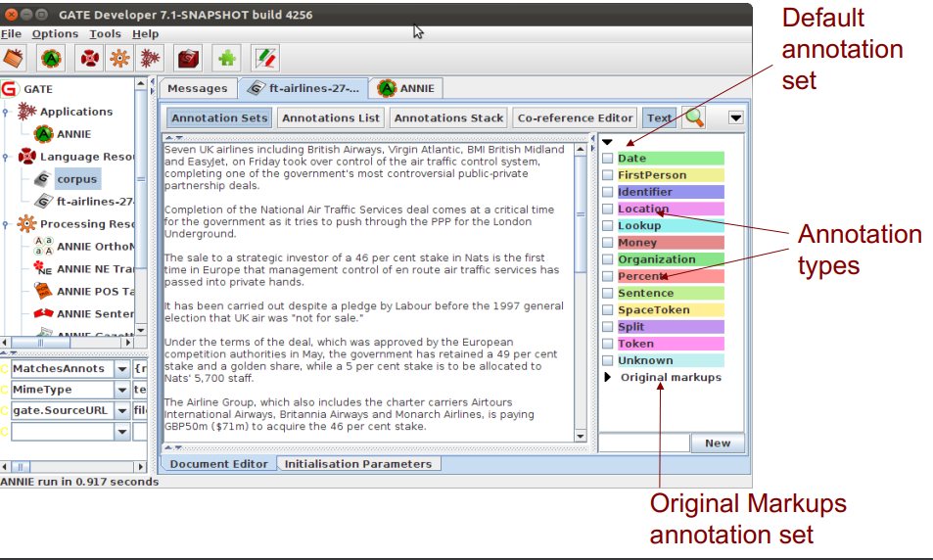This screenshot has height=560, width=933.
Task: Select the Document Editor tab
Action: coord(219,464)
